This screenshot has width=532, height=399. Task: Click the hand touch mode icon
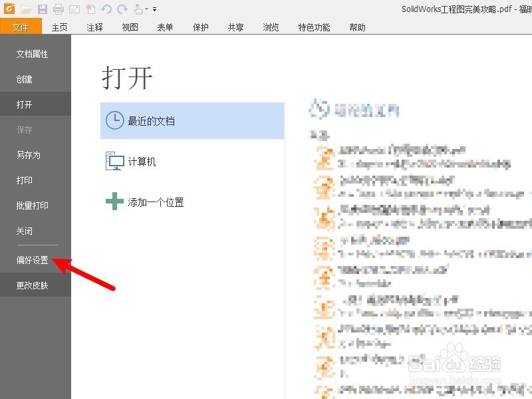(x=138, y=9)
